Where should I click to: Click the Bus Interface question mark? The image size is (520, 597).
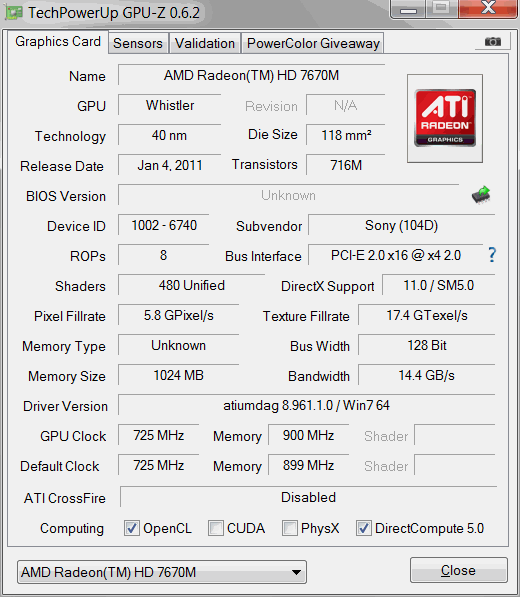click(x=492, y=255)
